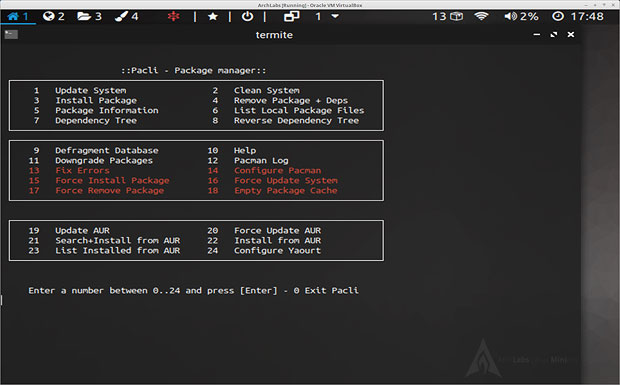Select Force Update System option
This screenshot has height=385, width=620.
[286, 181]
